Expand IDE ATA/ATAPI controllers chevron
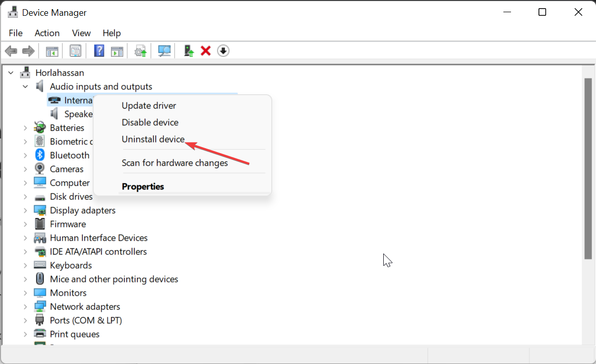This screenshot has height=364, width=596. point(25,251)
